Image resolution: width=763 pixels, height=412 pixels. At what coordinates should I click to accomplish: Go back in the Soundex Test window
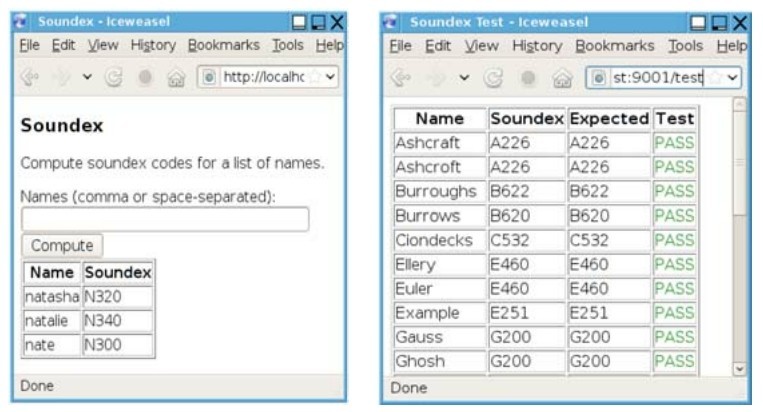tap(401, 77)
